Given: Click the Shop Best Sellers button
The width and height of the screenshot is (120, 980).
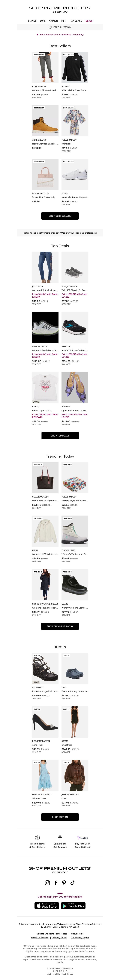Looking at the screenshot, I should (x=60, y=216).
